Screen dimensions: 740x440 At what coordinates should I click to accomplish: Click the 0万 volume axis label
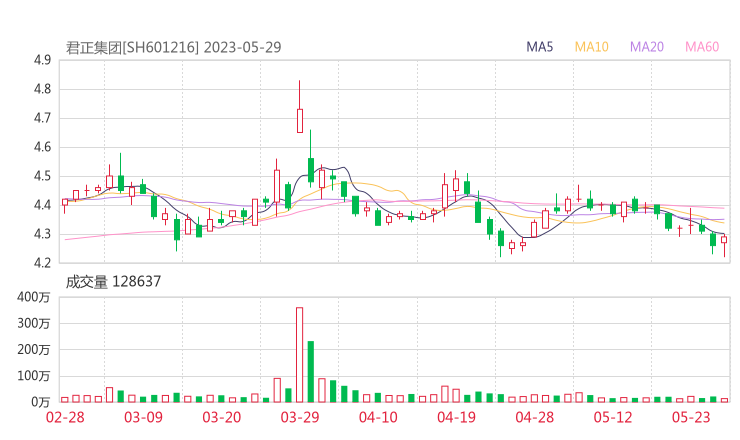point(41,402)
